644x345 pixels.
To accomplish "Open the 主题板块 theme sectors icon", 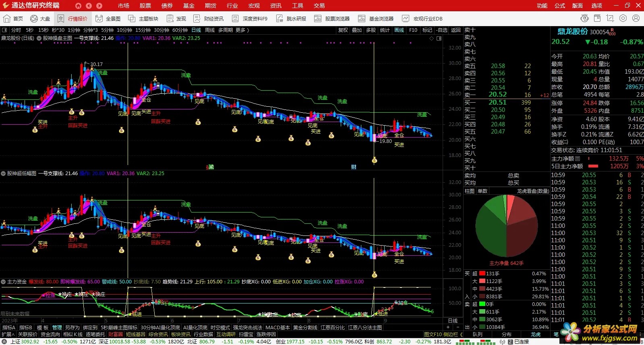I will (143, 19).
